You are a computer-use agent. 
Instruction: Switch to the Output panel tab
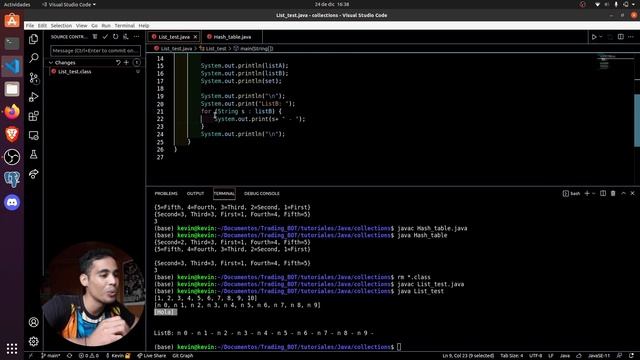(195, 193)
